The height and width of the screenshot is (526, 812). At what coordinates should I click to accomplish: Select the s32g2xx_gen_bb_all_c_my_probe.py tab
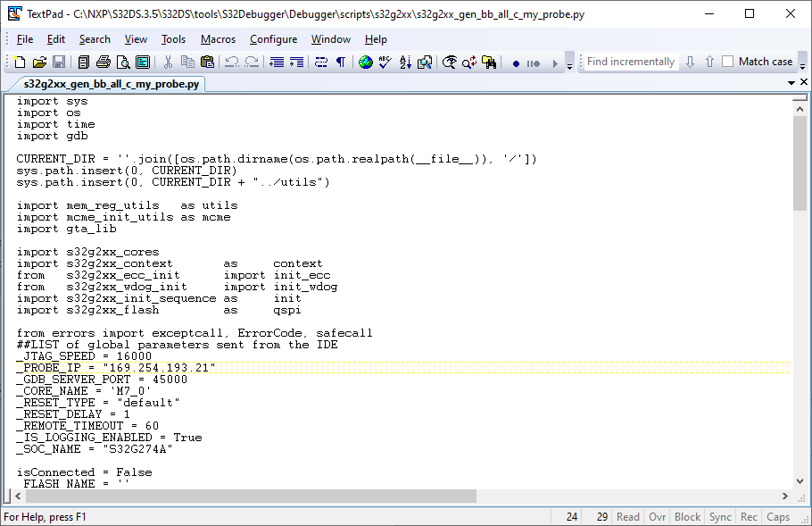(x=112, y=84)
